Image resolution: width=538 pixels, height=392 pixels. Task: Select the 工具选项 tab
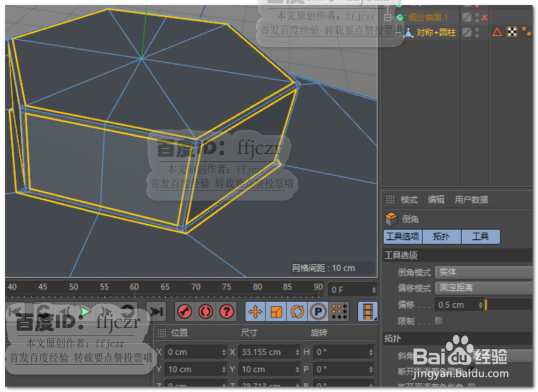click(x=402, y=237)
